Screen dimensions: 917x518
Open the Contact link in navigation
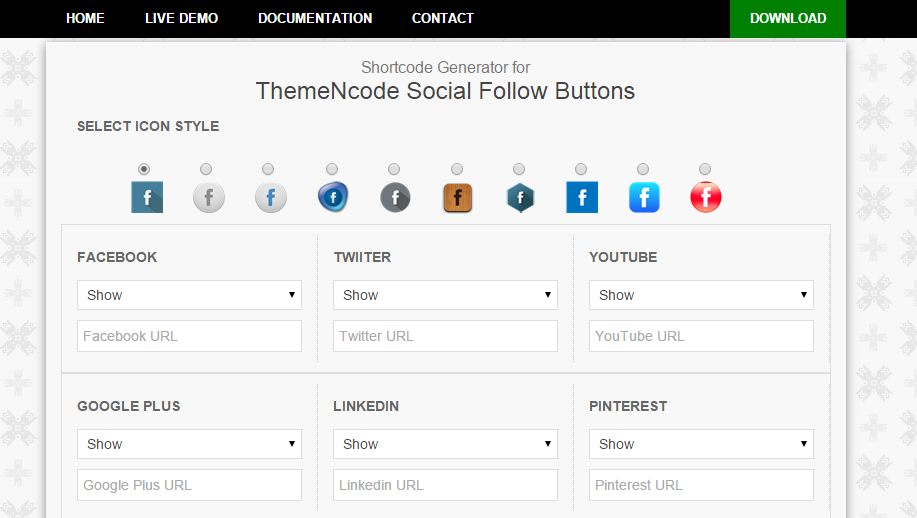(443, 19)
